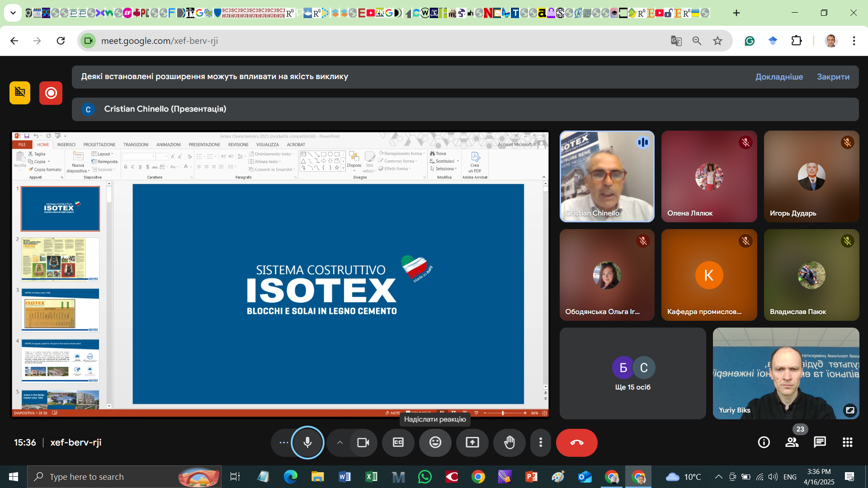The width and height of the screenshot is (868, 488).
Task: Open the Windows Start menu
Action: [x=14, y=477]
